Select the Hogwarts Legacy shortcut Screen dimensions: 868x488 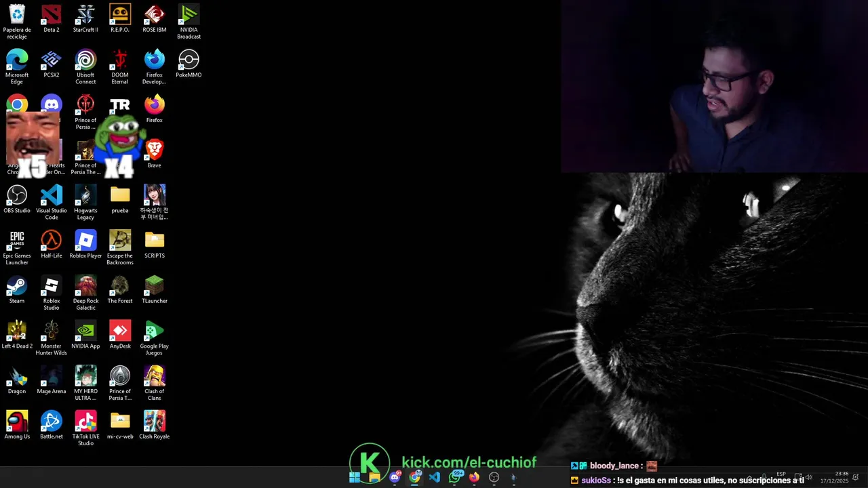point(85,203)
